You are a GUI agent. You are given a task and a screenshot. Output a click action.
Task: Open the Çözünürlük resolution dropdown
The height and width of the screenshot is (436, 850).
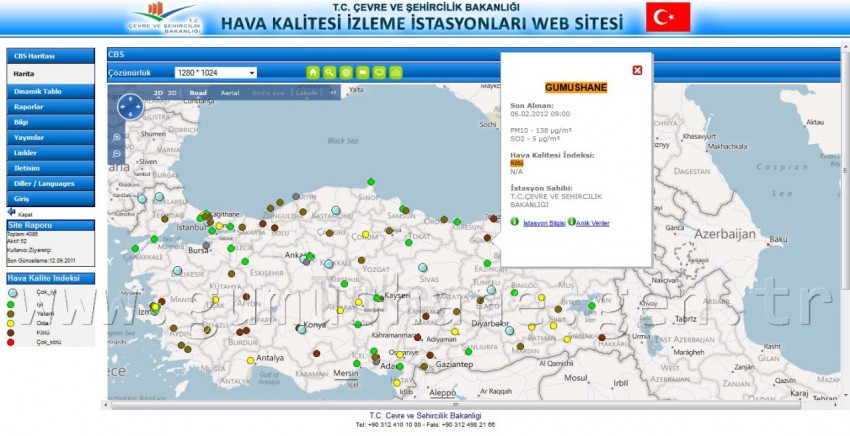[x=216, y=73]
